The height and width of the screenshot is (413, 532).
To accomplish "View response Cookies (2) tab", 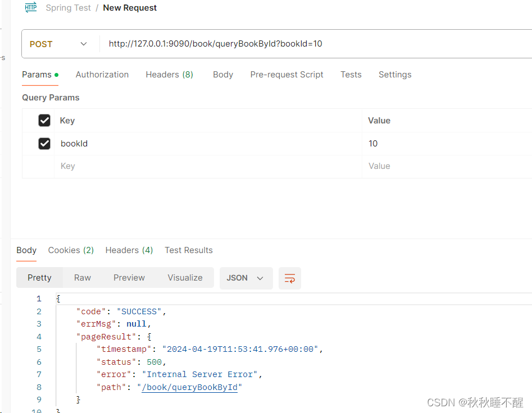I will point(71,250).
